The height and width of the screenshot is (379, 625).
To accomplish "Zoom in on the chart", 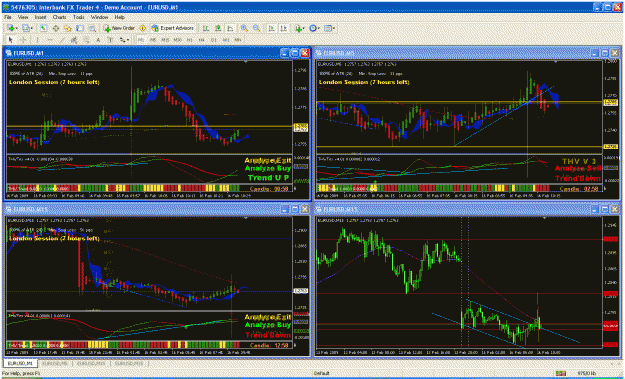I will (244, 28).
